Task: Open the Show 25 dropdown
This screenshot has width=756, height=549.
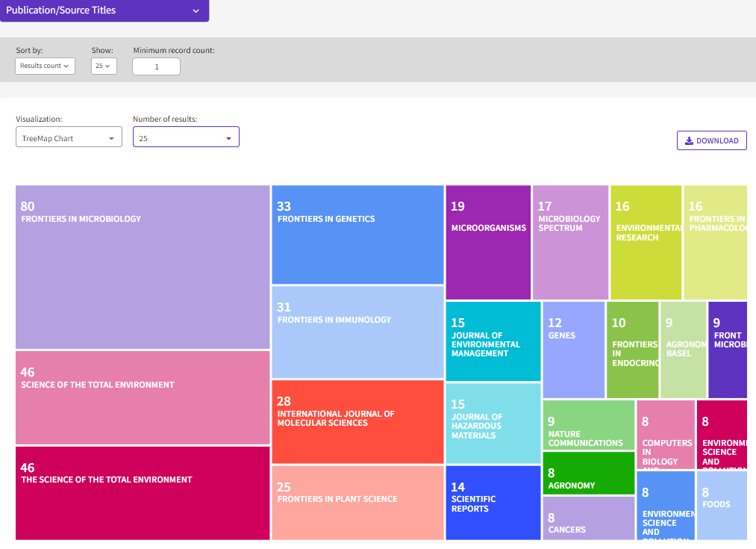Action: 104,66
